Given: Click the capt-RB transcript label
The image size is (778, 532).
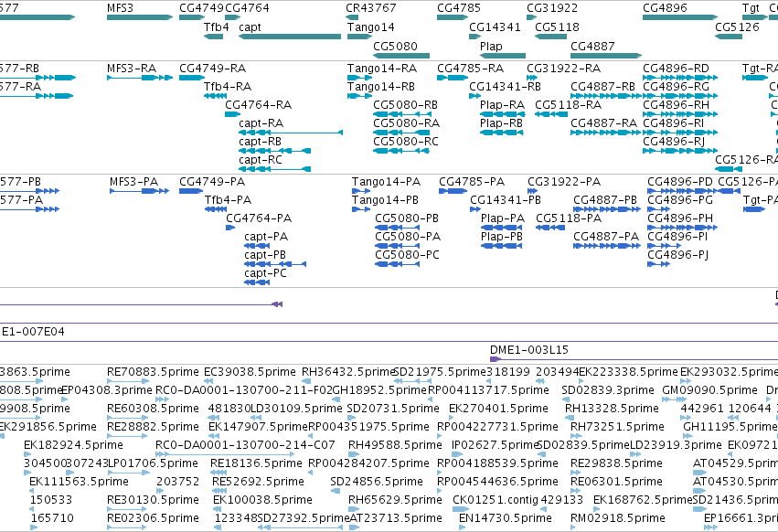Looking at the screenshot, I should [260, 142].
